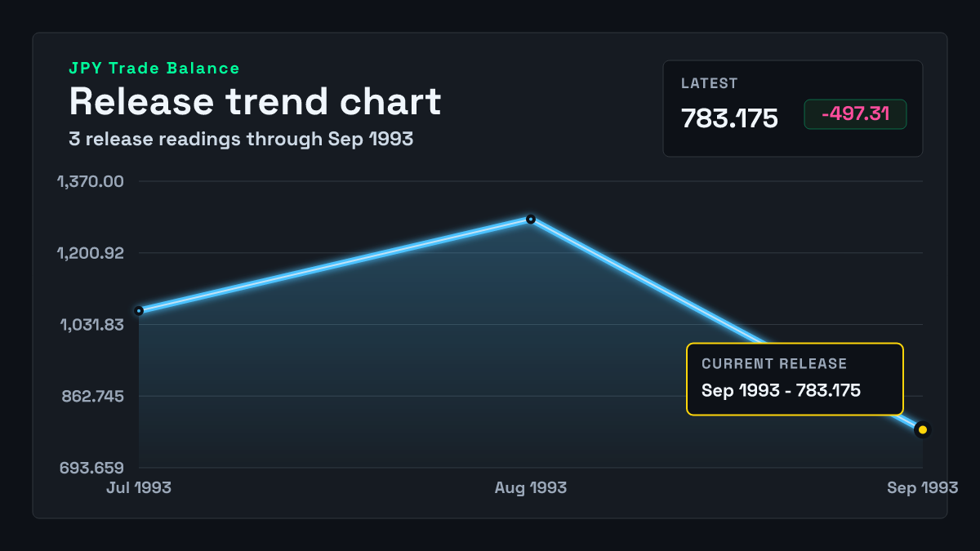980x551 pixels.
Task: Click the "Sep 1993 - 783.175" tooltip text
Action: (x=781, y=390)
